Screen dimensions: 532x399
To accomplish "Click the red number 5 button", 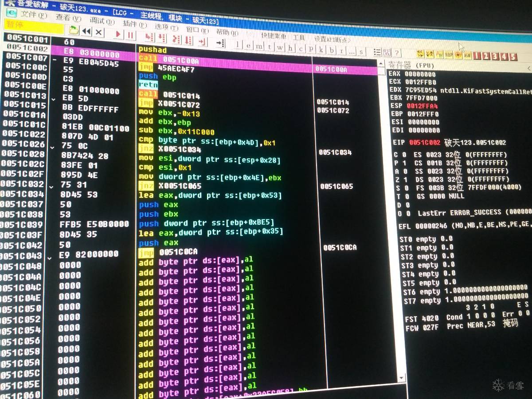I will pyautogui.click(x=513, y=57).
